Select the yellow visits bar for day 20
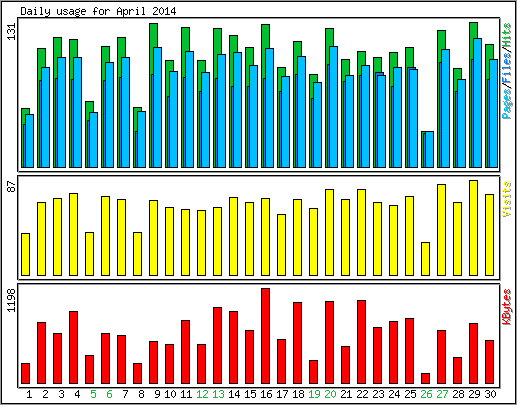 [330, 232]
